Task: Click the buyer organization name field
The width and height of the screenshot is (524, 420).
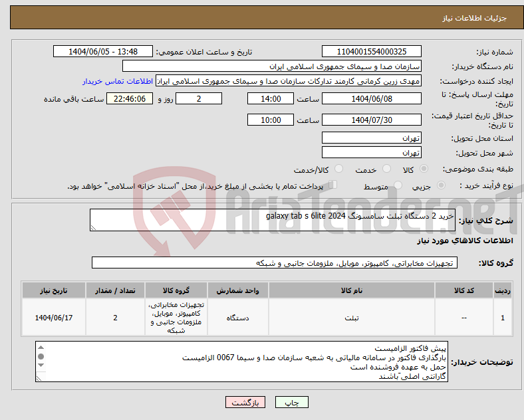Action: (x=272, y=66)
